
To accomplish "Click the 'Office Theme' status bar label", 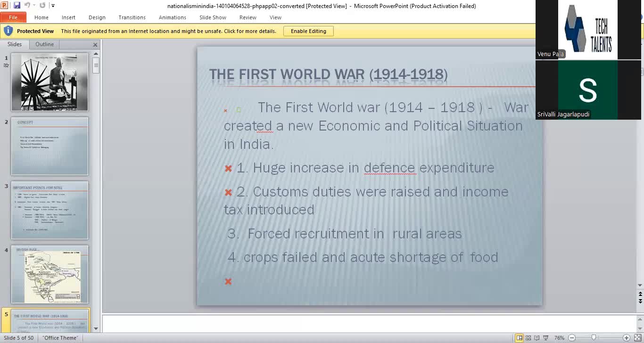I will coord(60,338).
